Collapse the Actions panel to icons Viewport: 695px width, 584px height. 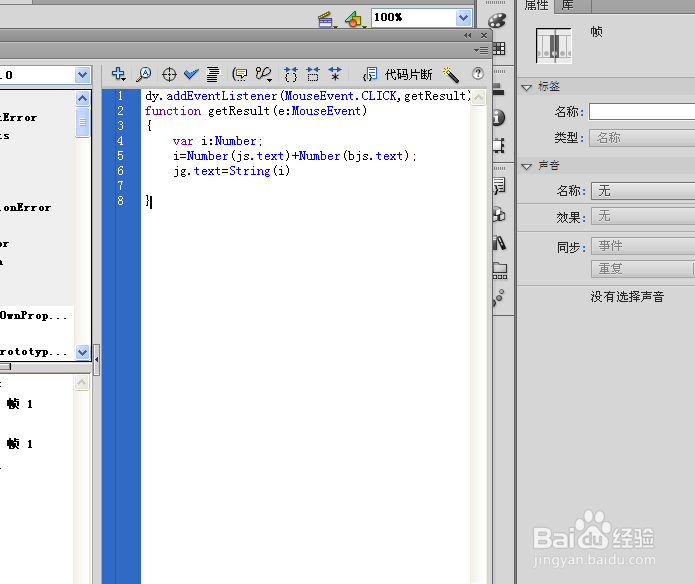tap(468, 35)
